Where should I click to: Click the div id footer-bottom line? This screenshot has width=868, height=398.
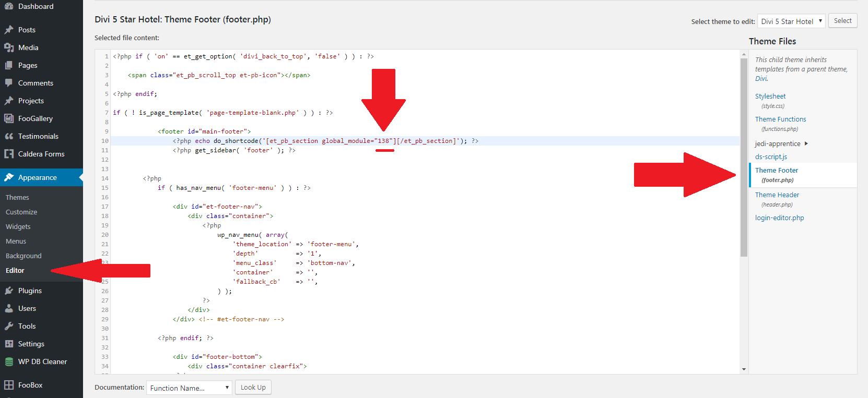[x=217, y=357]
